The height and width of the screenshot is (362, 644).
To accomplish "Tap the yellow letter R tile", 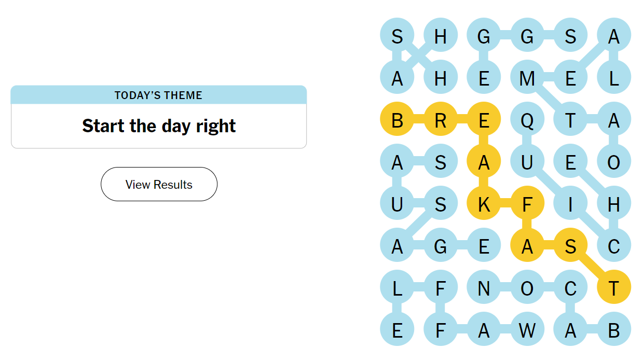I will coord(440,120).
